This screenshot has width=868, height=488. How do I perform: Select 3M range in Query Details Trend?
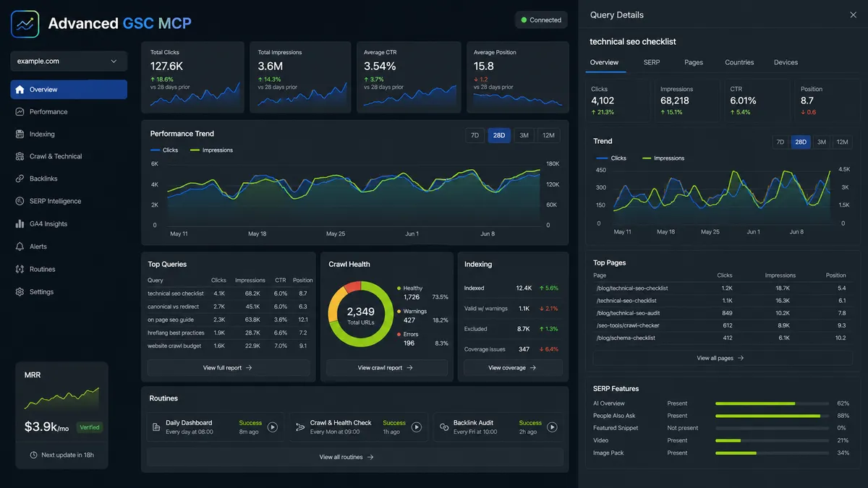(x=822, y=142)
